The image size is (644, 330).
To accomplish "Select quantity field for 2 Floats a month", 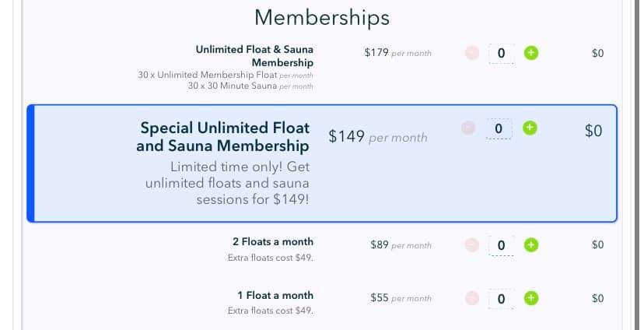I will (501, 245).
